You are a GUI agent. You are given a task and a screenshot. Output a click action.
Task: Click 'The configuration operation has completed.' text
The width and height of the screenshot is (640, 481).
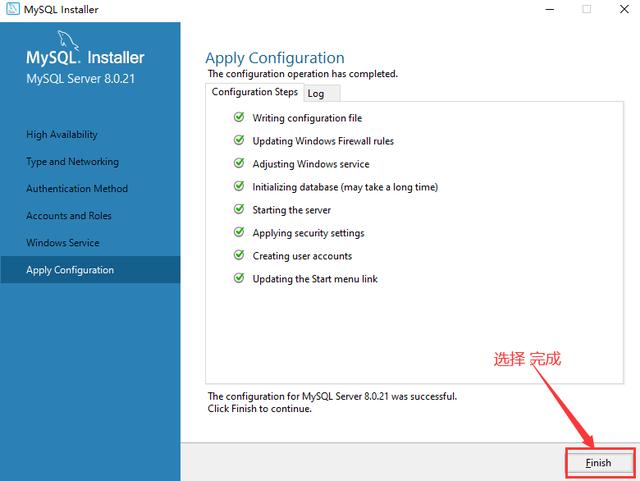302,74
